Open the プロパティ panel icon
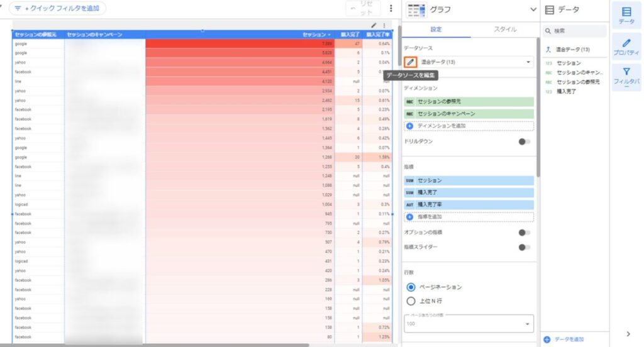The height and width of the screenshot is (347, 644). [626, 47]
